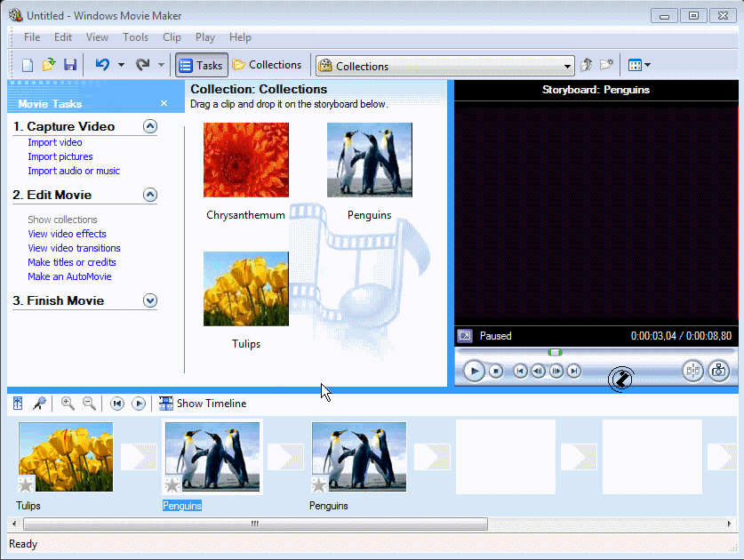This screenshot has width=744, height=560.
Task: Click the Save Project floppy icon
Action: click(x=70, y=65)
